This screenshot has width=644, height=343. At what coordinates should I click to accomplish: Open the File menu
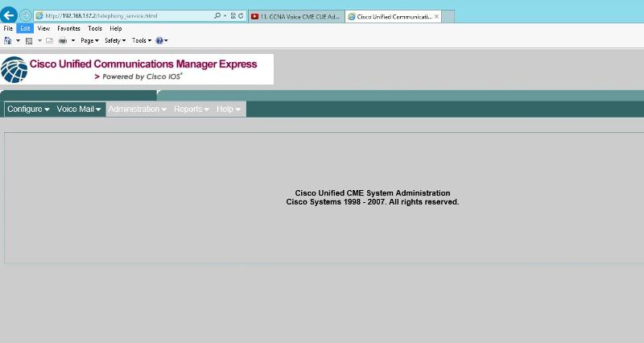tap(8, 28)
